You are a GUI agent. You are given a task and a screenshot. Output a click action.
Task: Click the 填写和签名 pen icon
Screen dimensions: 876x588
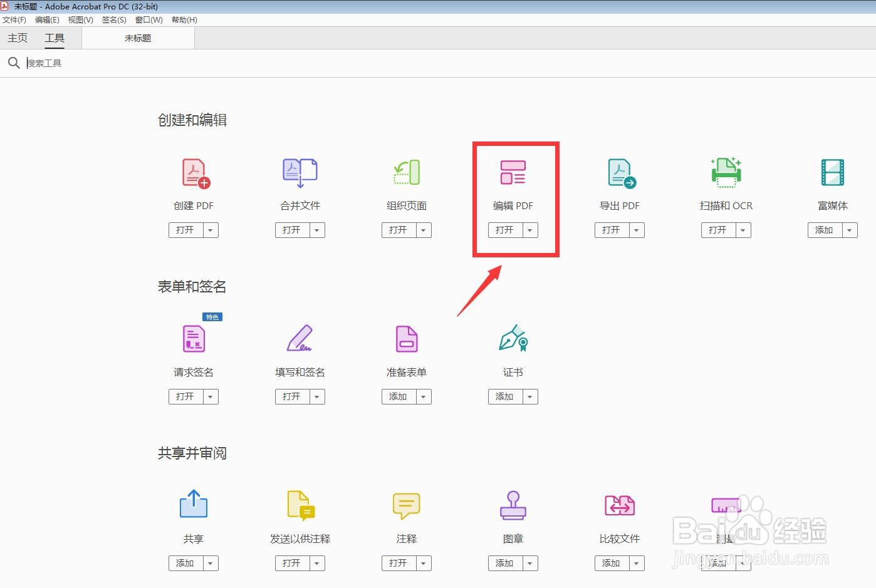(300, 338)
